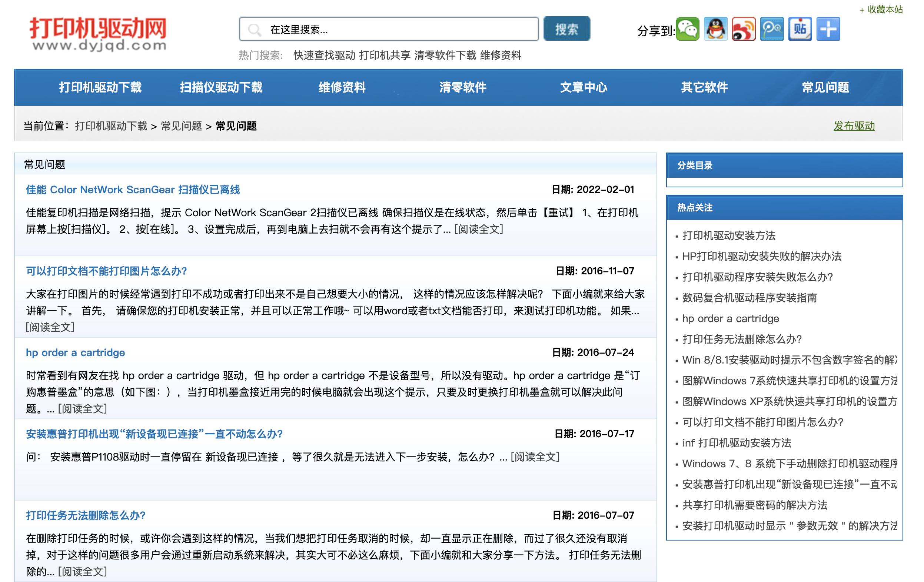Open sidebar link HP打印机驱动安装失败的解决办法
924x582 pixels.
[762, 257]
